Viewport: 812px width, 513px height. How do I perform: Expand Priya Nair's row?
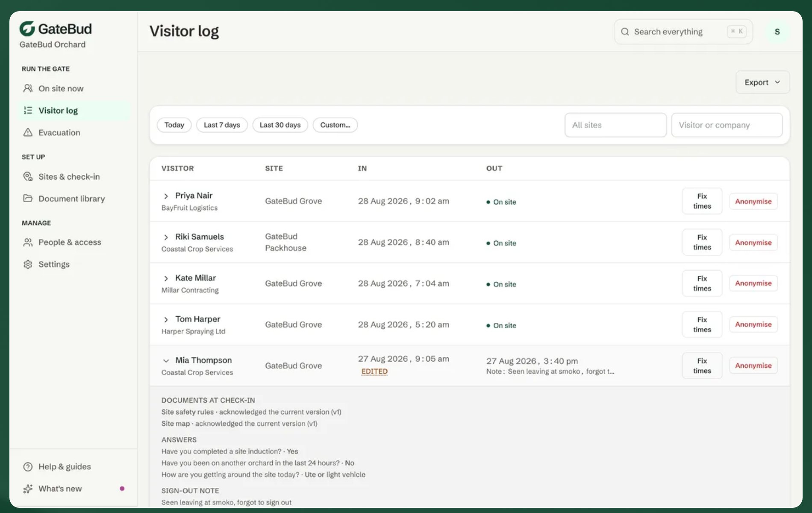point(166,196)
